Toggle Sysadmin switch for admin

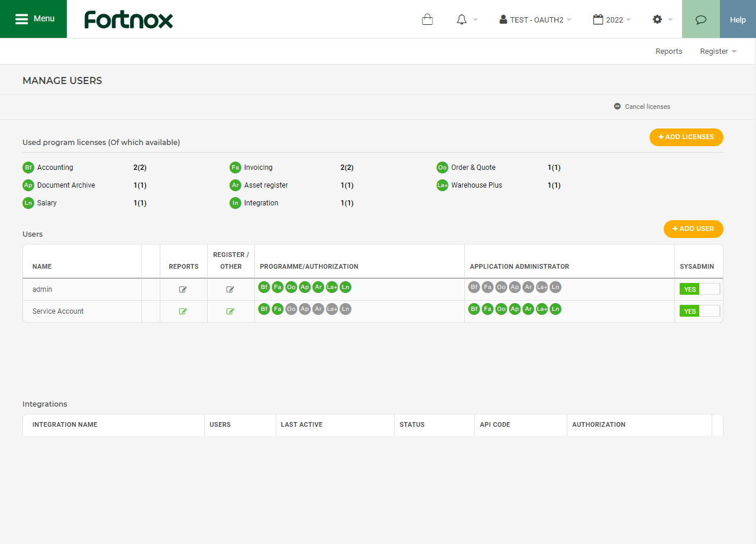(x=700, y=289)
